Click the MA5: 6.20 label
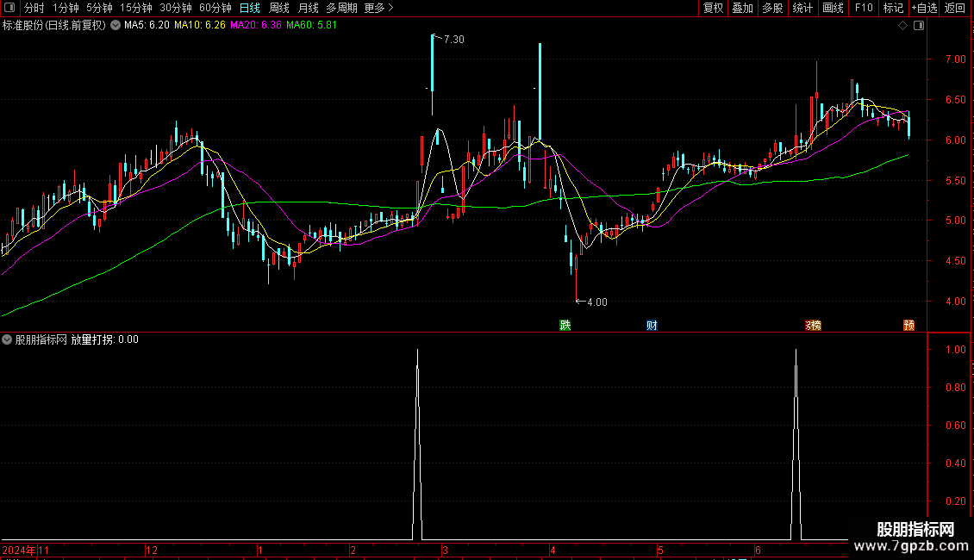 click(x=147, y=26)
